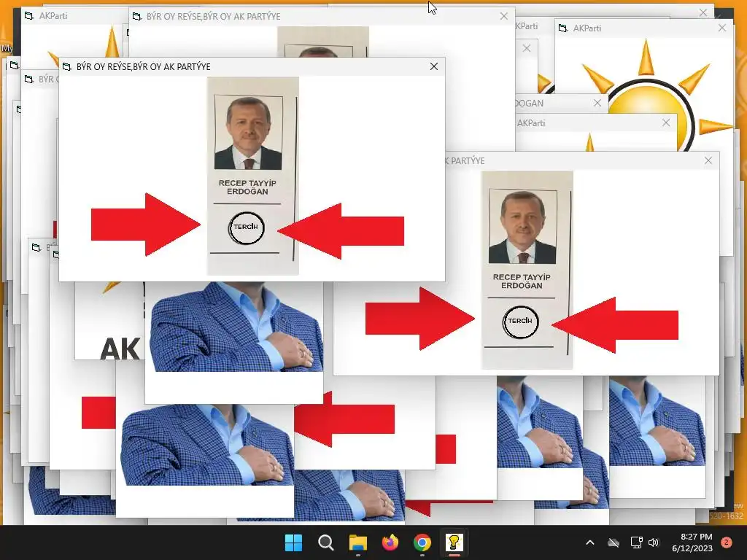Close the large AKParti window with sun logo

pyautogui.click(x=722, y=28)
